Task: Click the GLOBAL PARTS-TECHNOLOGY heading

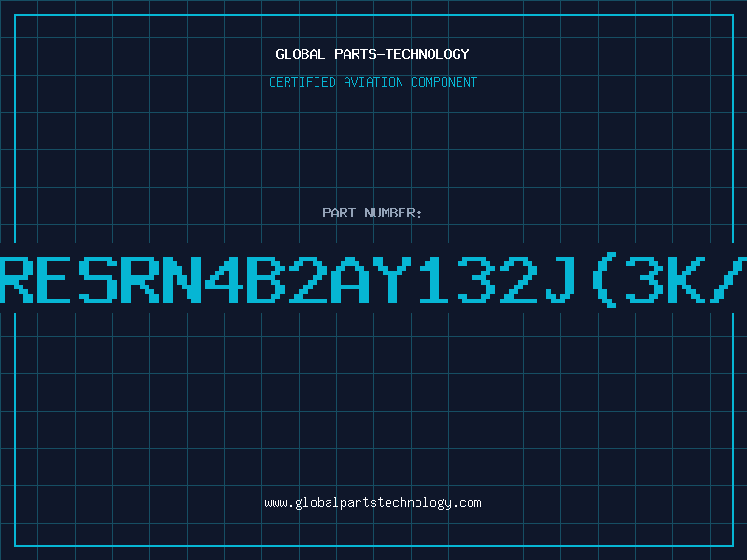Action: tap(373, 54)
